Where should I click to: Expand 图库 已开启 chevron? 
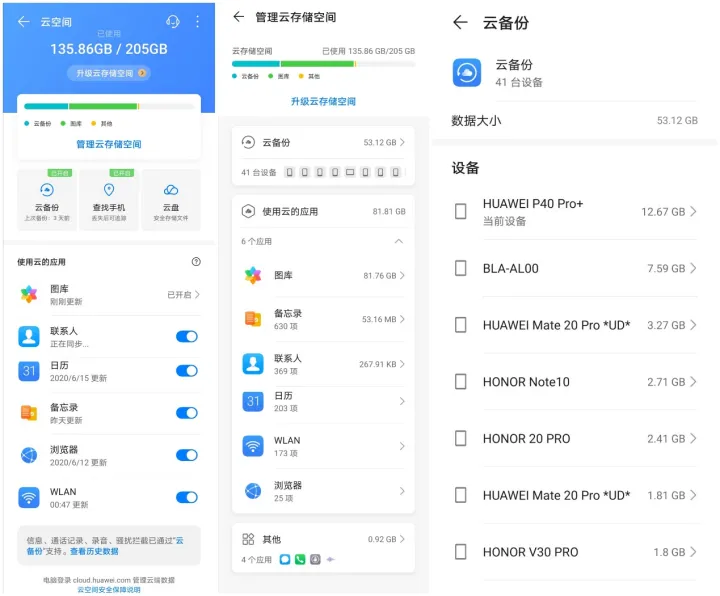pos(197,294)
